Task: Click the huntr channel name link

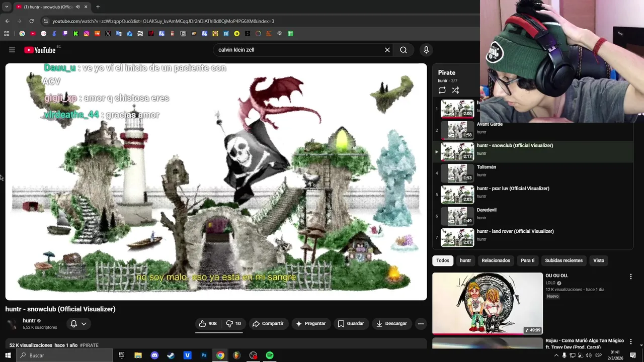Action: coord(29,320)
